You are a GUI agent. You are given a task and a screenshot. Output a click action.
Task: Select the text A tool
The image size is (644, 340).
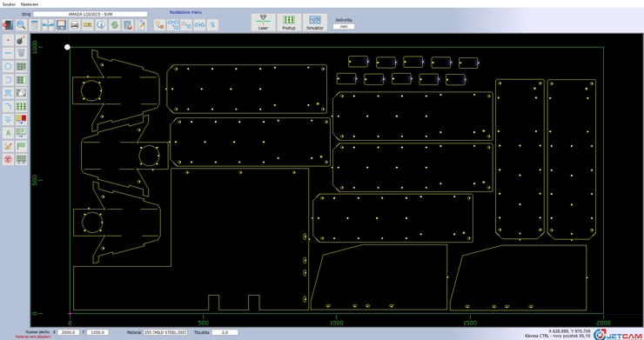(8, 133)
